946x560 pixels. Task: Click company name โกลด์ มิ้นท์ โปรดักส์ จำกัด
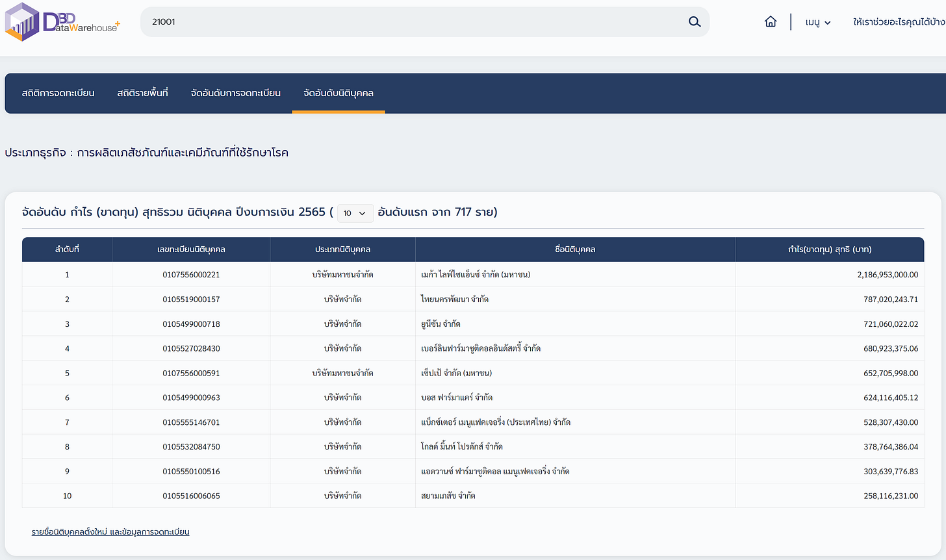[462, 447]
